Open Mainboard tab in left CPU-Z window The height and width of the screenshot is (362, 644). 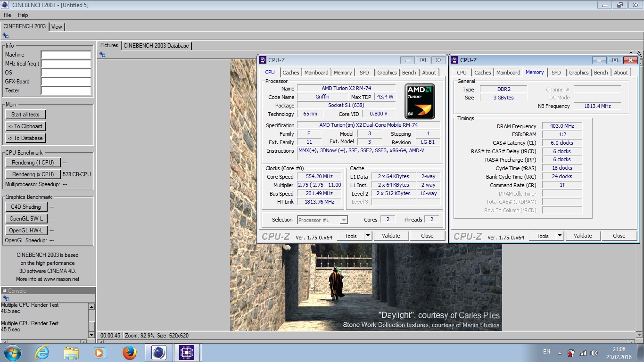316,73
